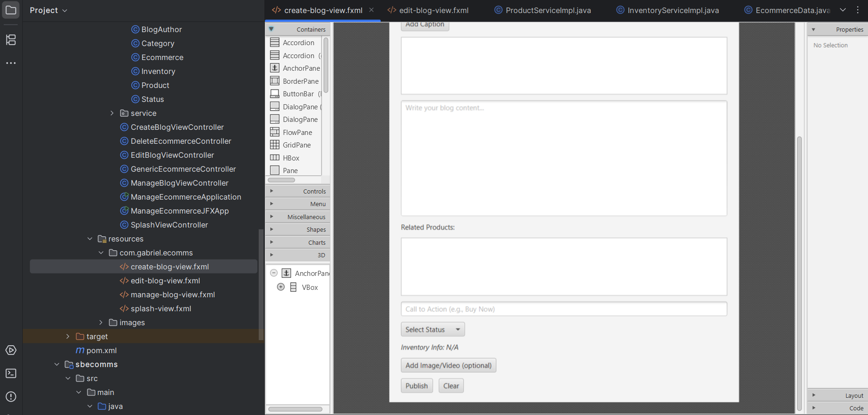Click the GridPane container icon in Library
The width and height of the screenshot is (868, 415).
click(275, 145)
